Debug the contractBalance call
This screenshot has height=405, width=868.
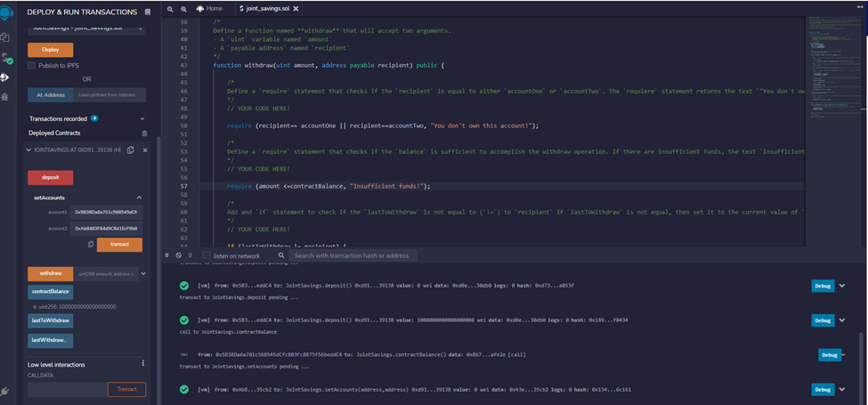click(x=830, y=354)
